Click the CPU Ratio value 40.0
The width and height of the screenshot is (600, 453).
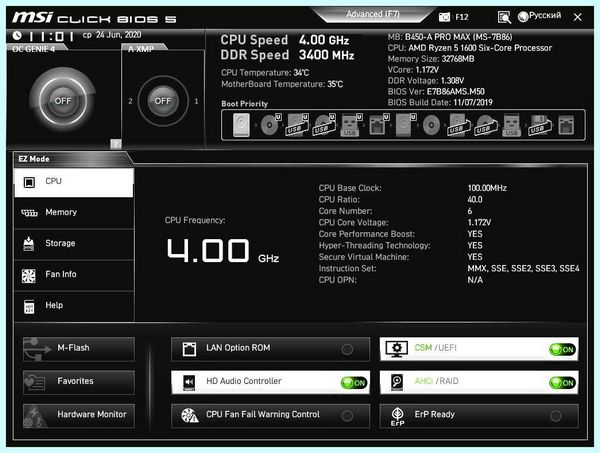pos(475,199)
